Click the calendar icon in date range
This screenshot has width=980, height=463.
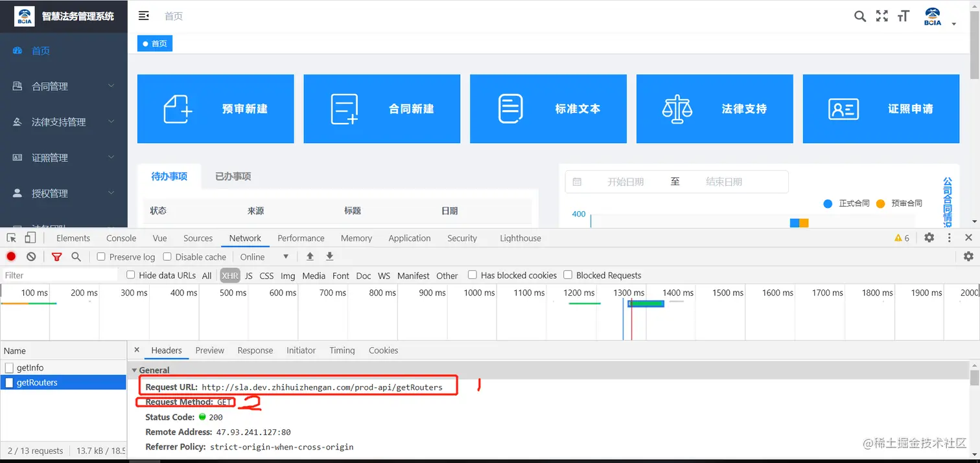[x=577, y=182]
